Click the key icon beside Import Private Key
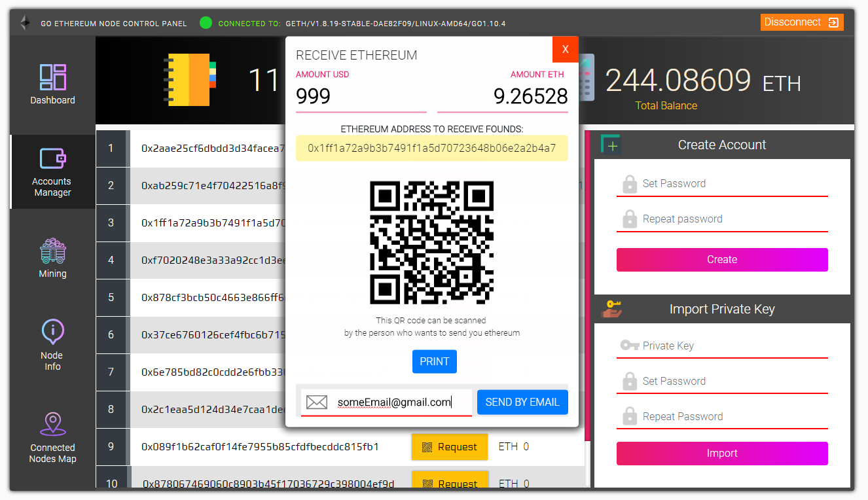 pyautogui.click(x=611, y=309)
